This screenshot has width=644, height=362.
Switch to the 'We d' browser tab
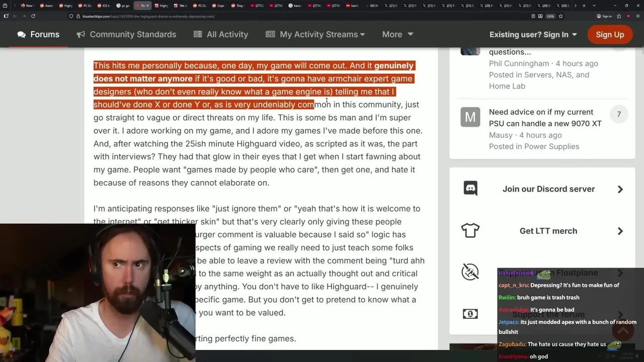181,6
